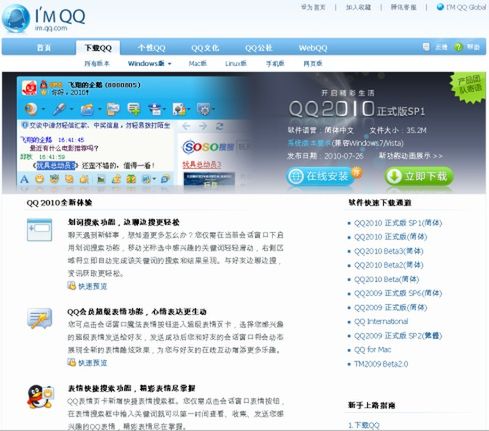Select the 下载QQ tab

pyautogui.click(x=98, y=48)
